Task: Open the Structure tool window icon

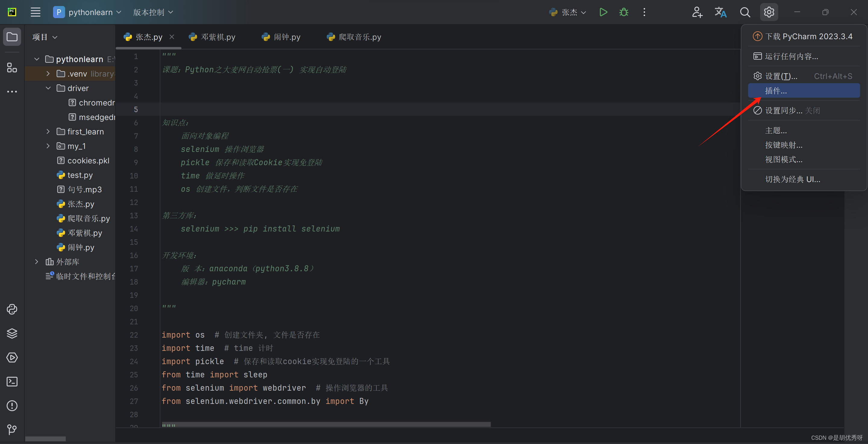Action: (12, 68)
